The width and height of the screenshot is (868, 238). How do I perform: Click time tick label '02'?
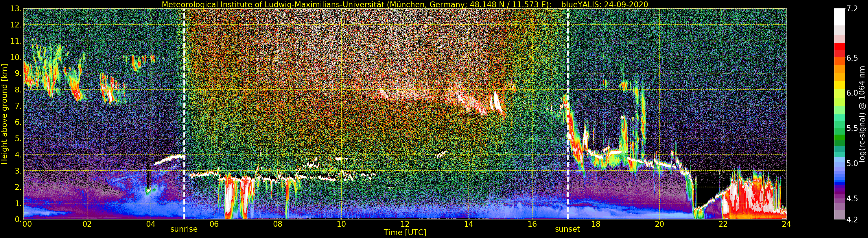[x=87, y=224]
